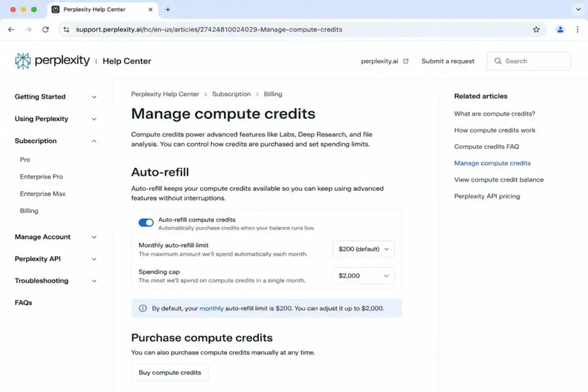Open the Monthly auto-refill limit dropdown
This screenshot has height=392, width=588.
[363, 249]
